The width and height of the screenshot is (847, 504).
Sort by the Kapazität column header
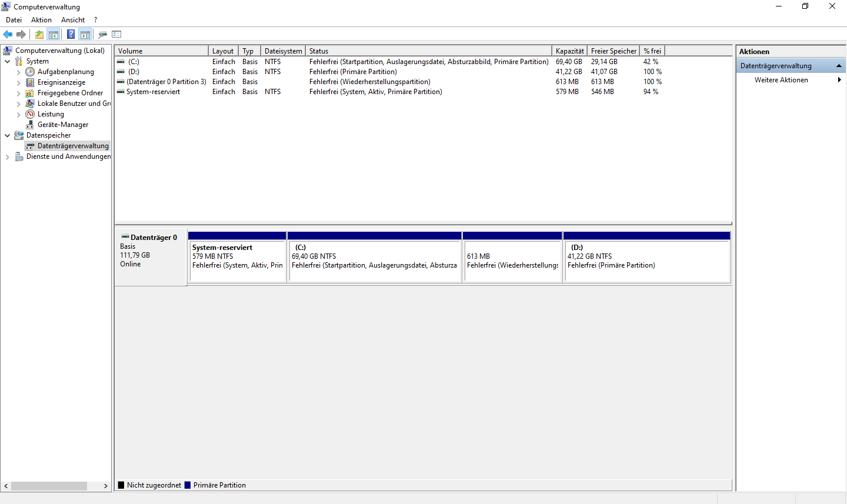point(570,51)
